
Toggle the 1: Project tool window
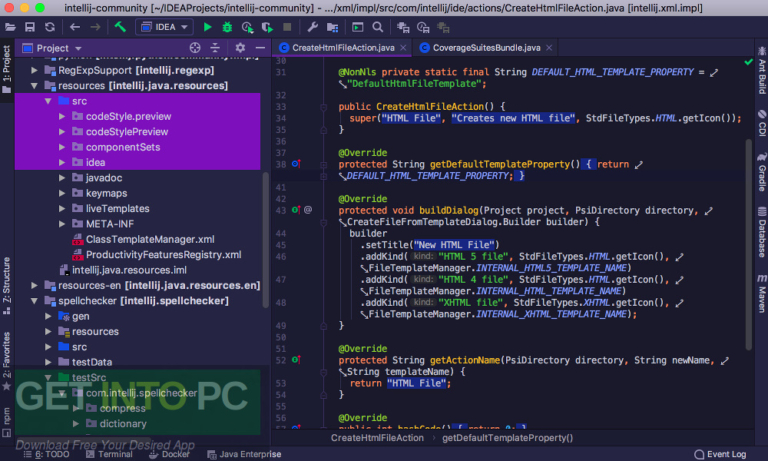click(x=6, y=69)
